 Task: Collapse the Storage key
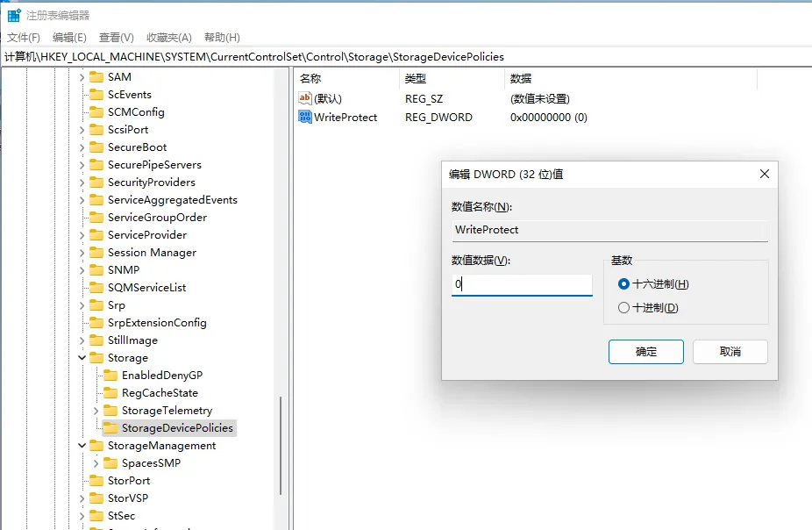pyautogui.click(x=81, y=357)
